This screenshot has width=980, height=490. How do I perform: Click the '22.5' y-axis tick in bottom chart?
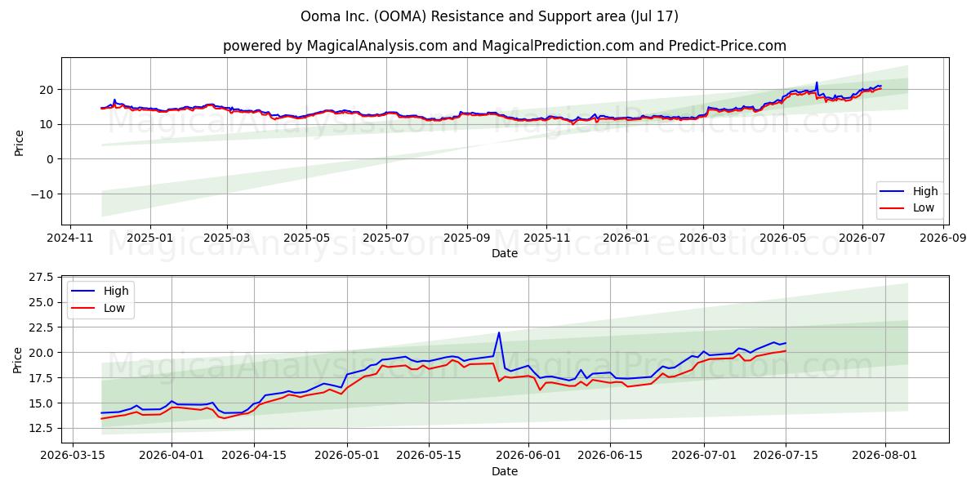tap(43, 327)
